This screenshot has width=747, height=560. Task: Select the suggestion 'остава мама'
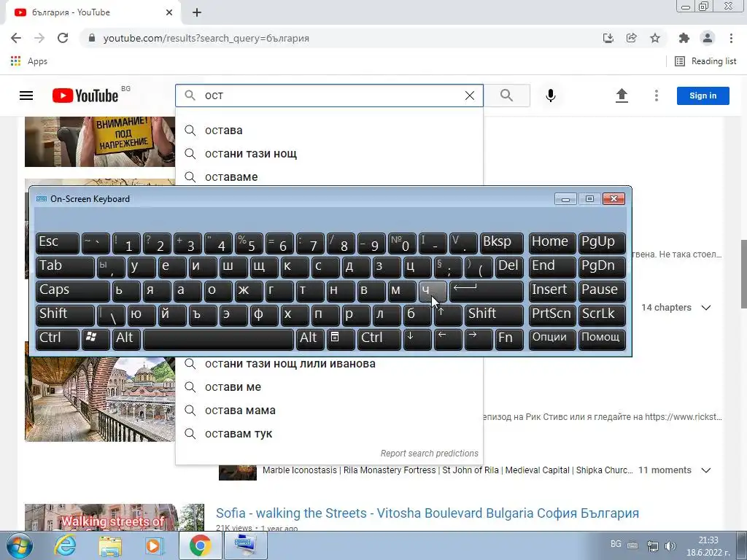click(x=329, y=410)
